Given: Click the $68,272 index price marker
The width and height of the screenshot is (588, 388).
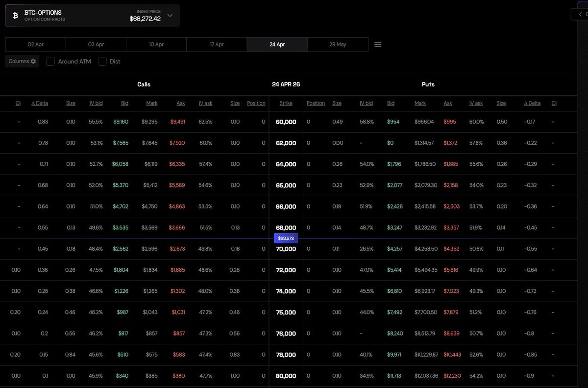Looking at the screenshot, I should pos(286,238).
